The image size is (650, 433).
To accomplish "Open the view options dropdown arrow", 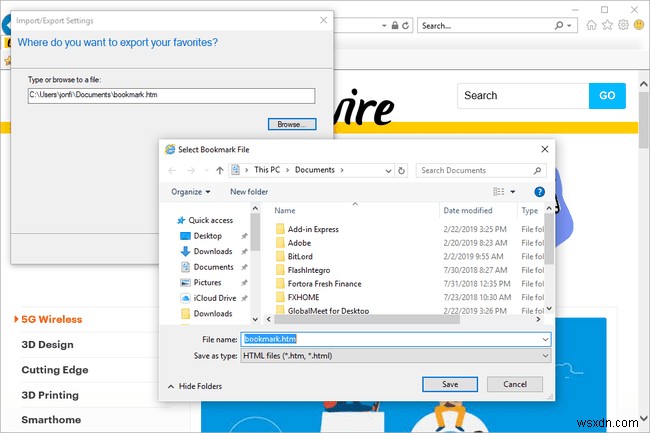I will (513, 192).
